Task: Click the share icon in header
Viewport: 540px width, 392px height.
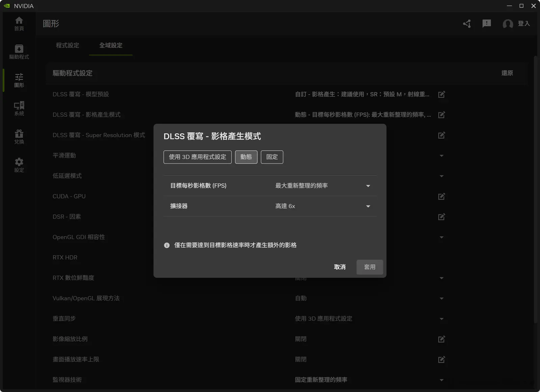Action: tap(467, 24)
